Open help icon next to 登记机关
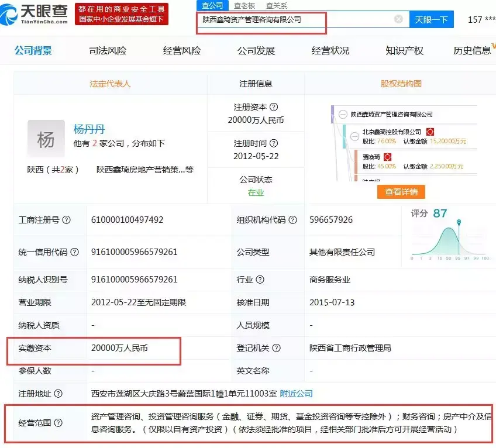Screen dimensions: 496x448 pyautogui.click(x=277, y=348)
